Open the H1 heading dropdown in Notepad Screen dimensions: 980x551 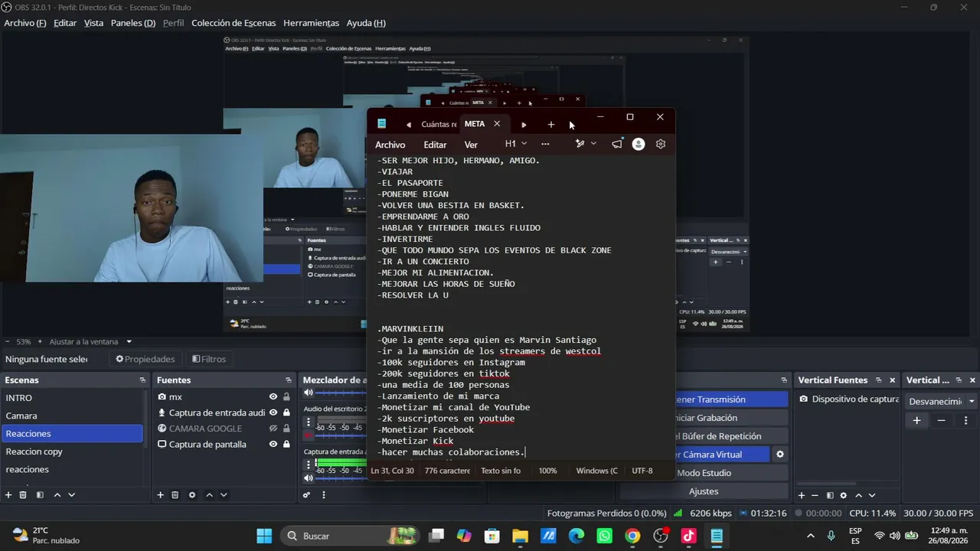[516, 144]
